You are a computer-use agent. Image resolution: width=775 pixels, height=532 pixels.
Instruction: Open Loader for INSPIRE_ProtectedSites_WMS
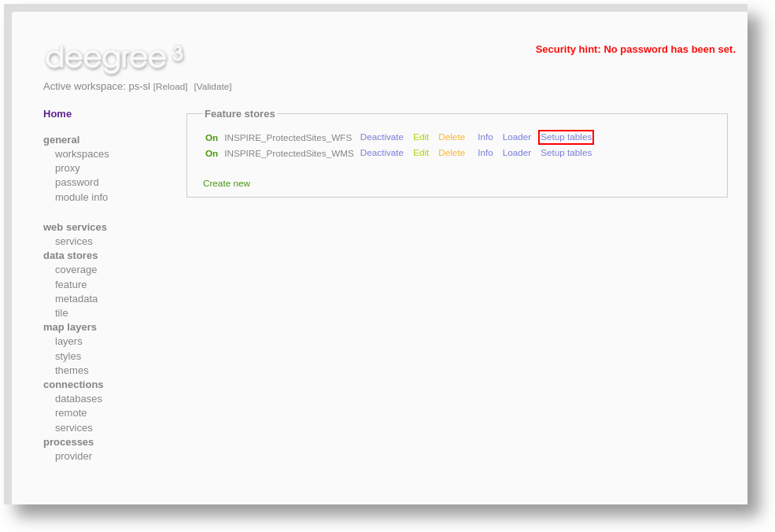(516, 153)
